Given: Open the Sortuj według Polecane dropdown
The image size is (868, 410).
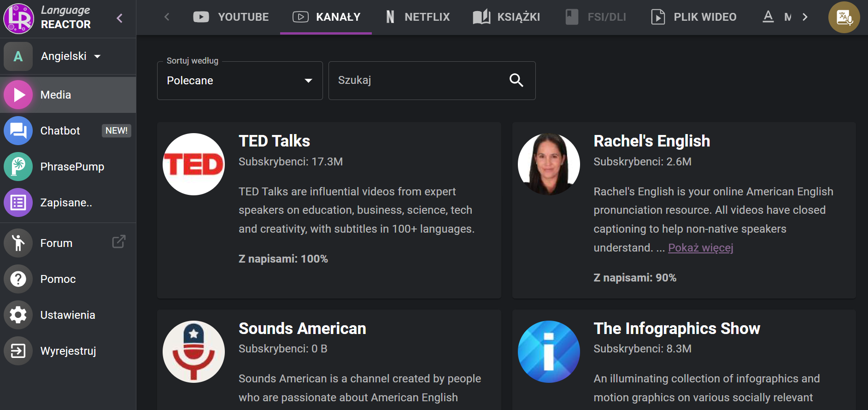Looking at the screenshot, I should (x=240, y=81).
